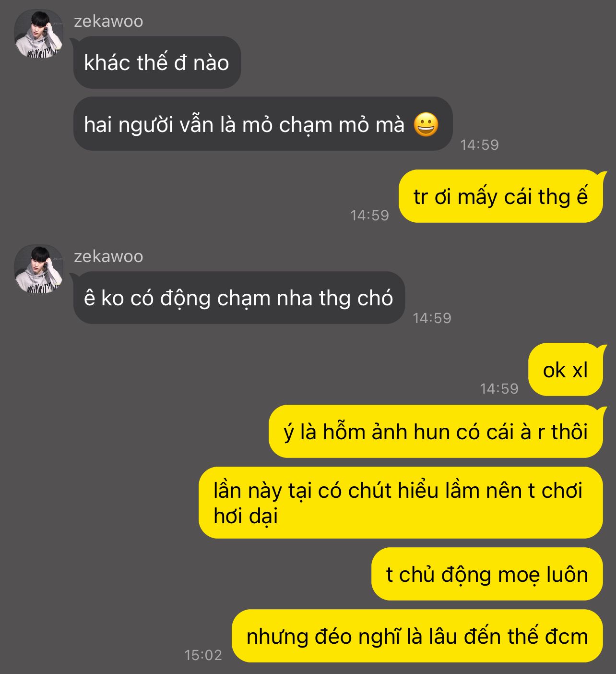Tap the 't chủ động moẹ luôn' message
This screenshot has width=616, height=674.
click(487, 574)
